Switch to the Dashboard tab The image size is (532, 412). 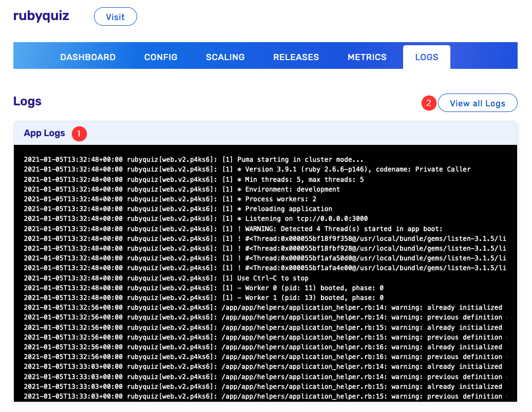(88, 57)
